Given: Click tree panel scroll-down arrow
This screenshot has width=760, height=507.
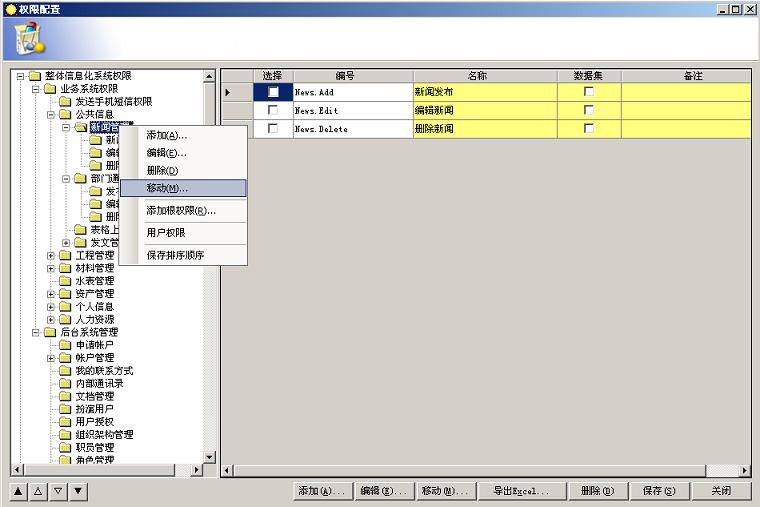Looking at the screenshot, I should [x=209, y=457].
